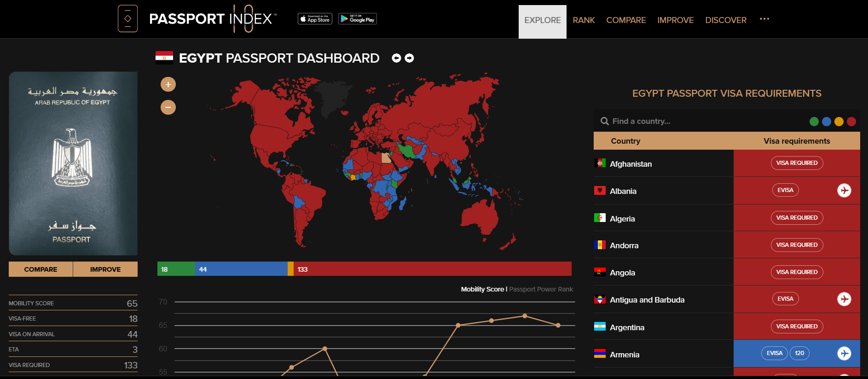Open the DISCOVER menu item
Image resolution: width=868 pixels, height=379 pixels.
(x=725, y=20)
